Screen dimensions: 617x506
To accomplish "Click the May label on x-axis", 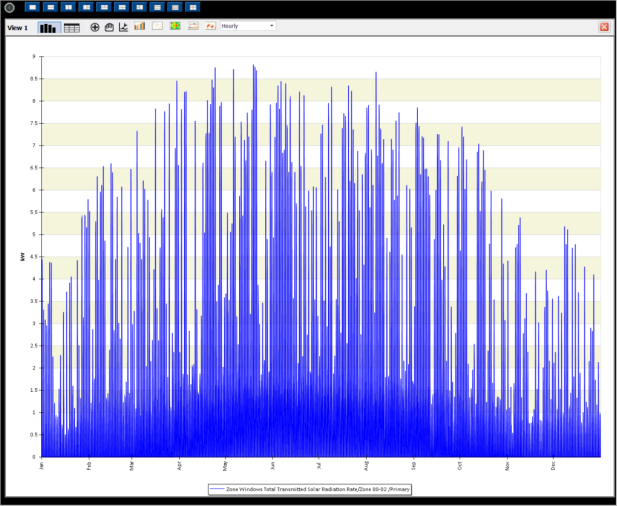I will coord(225,466).
